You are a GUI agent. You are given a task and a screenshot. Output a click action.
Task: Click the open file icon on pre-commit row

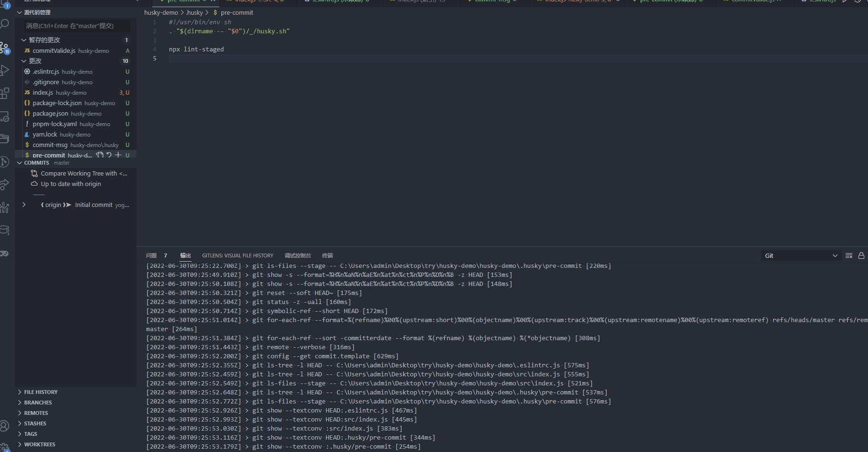point(99,155)
